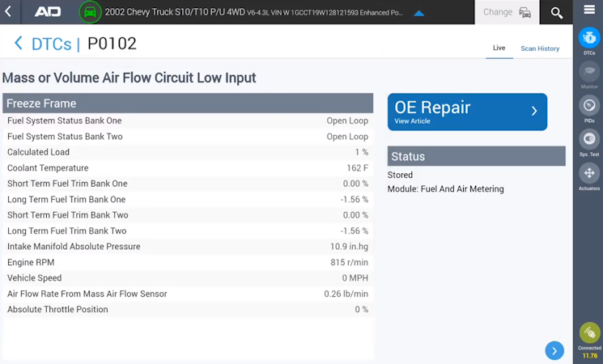603x364 pixels.
Task: Open the Monitor sidebar icon
Action: tap(588, 72)
